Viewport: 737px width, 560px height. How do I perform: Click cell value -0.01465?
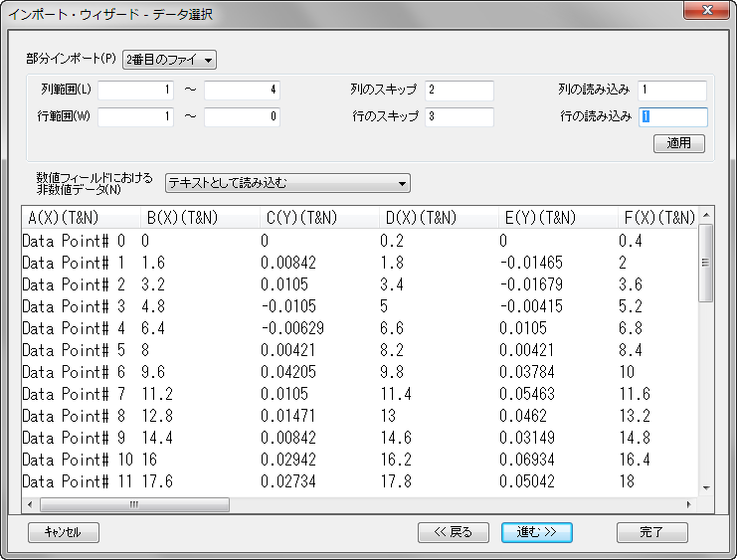coord(531,263)
